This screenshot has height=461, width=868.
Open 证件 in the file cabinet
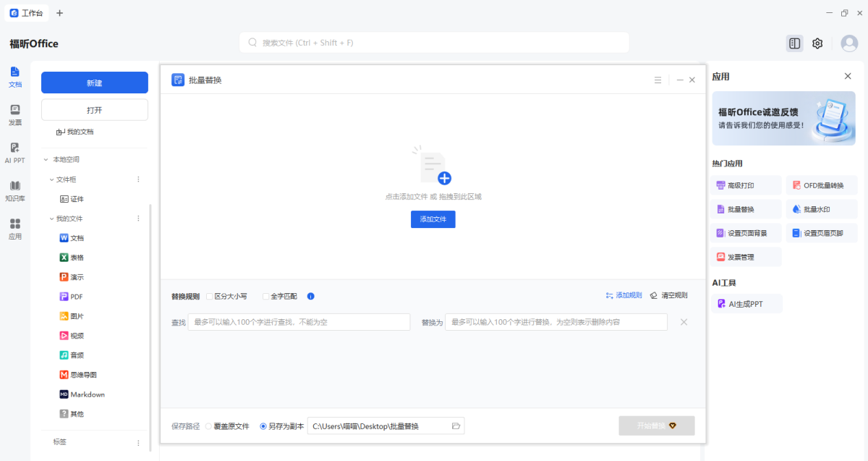tap(72, 199)
